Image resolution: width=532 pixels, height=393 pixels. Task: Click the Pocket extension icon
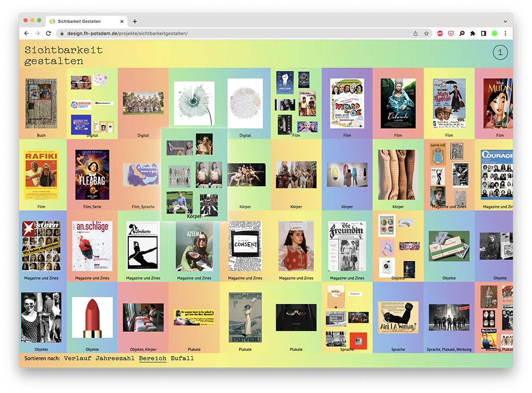coord(451,34)
